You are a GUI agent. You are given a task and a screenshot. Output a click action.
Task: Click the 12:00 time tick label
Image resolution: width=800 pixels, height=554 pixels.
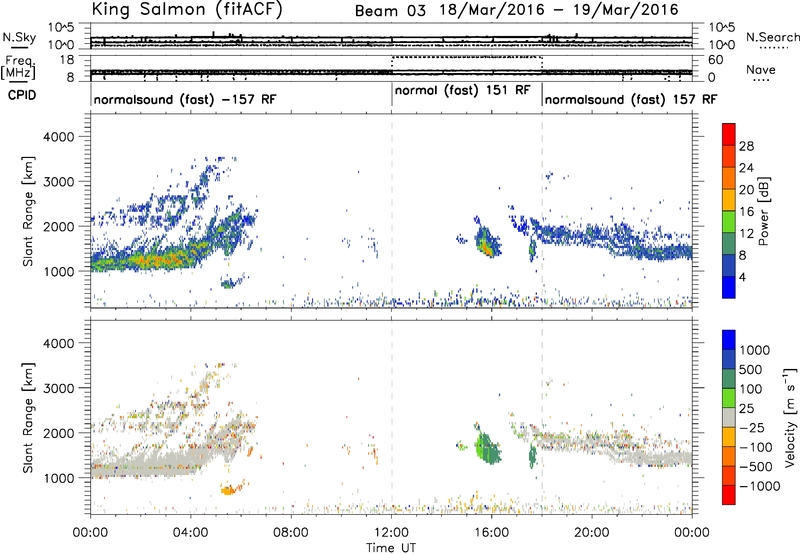(391, 533)
